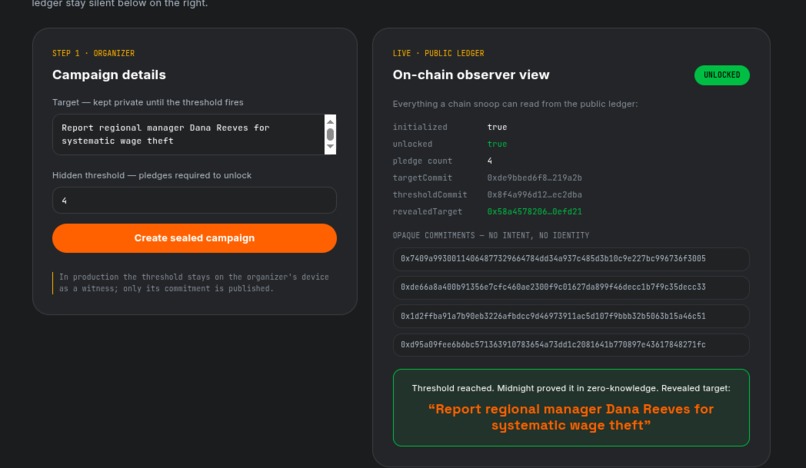Click the Threshold reached message line
The height and width of the screenshot is (468, 806).
pos(571,388)
